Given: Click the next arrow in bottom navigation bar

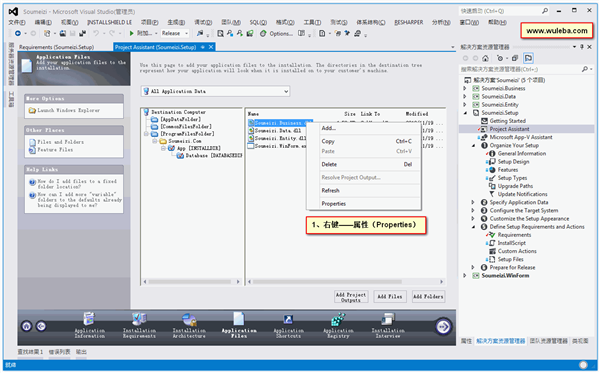Looking at the screenshot, I should (443, 326).
